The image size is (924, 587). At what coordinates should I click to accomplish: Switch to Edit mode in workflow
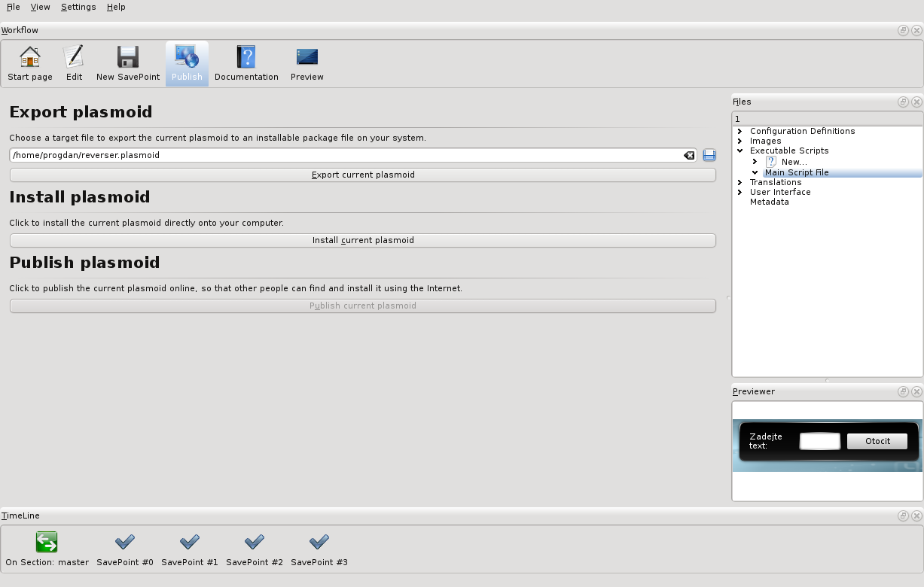point(74,64)
